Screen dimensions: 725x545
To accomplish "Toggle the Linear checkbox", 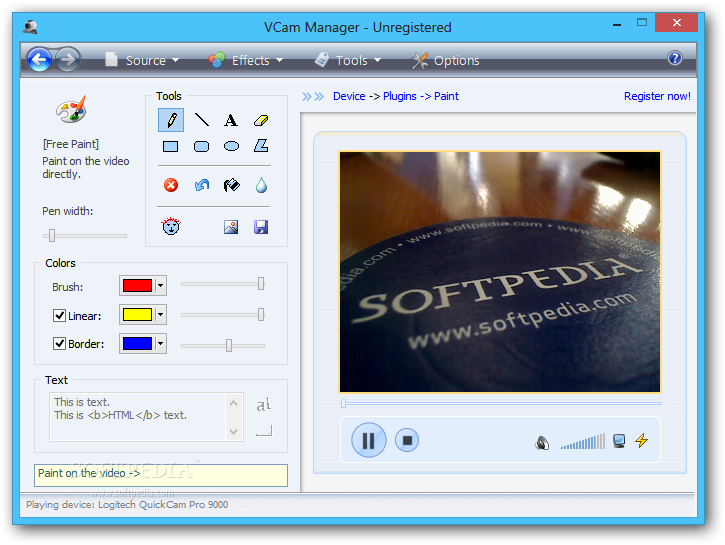I will tap(59, 316).
